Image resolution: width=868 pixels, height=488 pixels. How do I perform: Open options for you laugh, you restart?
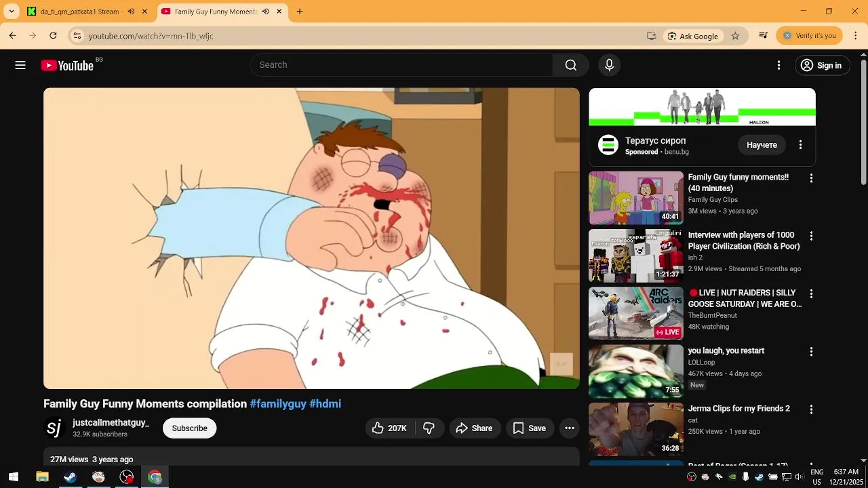(x=811, y=352)
